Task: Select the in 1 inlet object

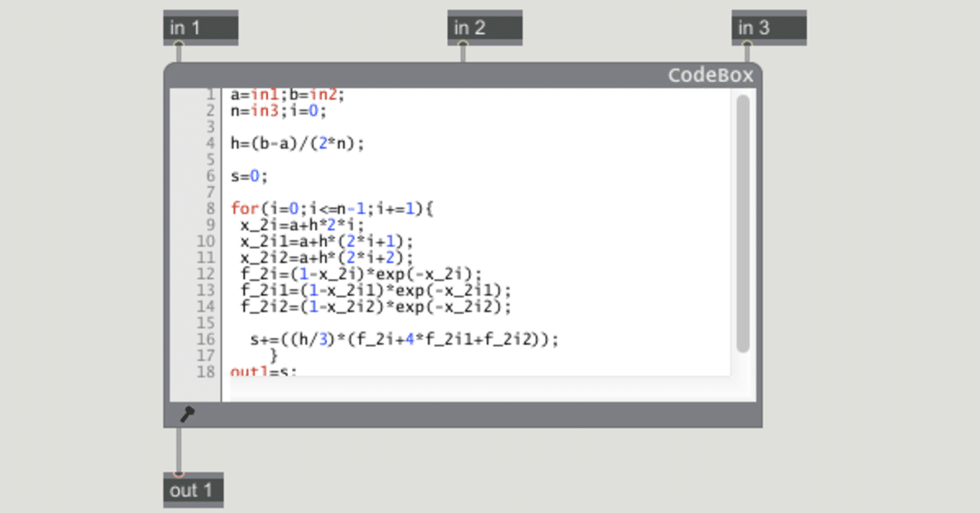Action: coord(201,27)
